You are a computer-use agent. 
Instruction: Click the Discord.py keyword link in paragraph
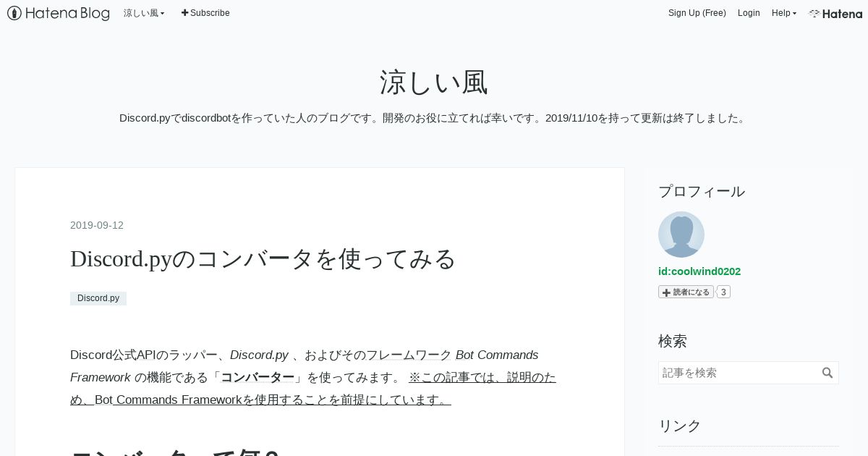coord(259,355)
